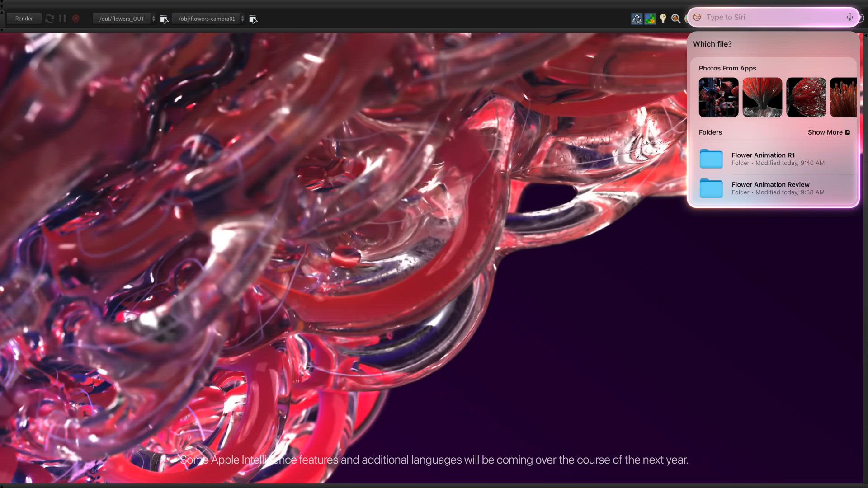
Task: Click stepper arrows beside flowers-camera01 field
Action: [243, 19]
